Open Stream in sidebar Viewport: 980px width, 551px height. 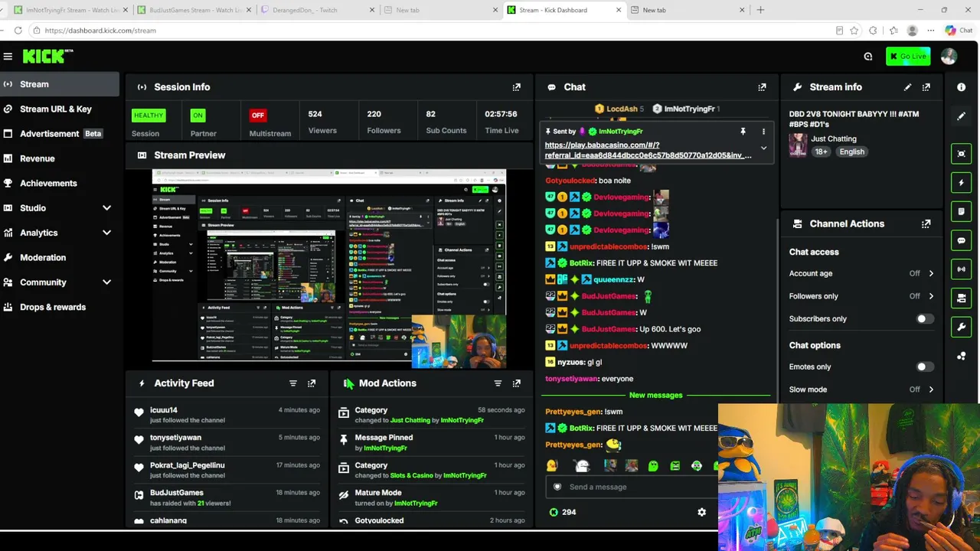point(60,84)
